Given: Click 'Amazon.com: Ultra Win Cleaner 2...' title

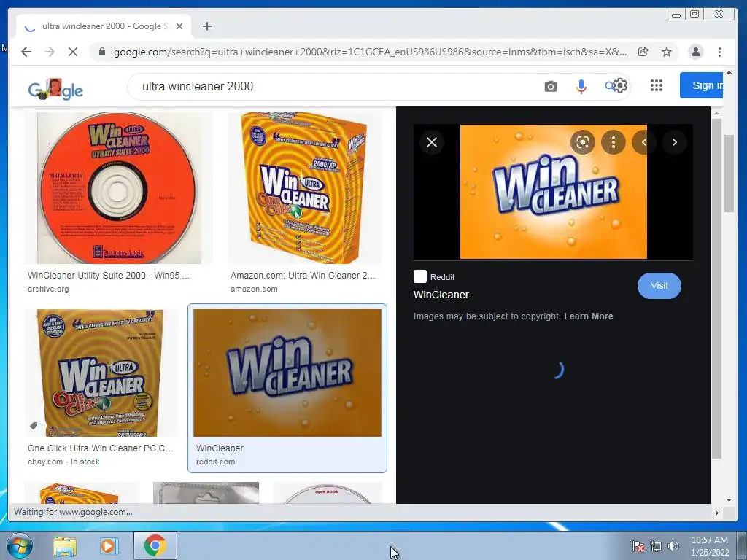Looking at the screenshot, I should click(303, 275).
